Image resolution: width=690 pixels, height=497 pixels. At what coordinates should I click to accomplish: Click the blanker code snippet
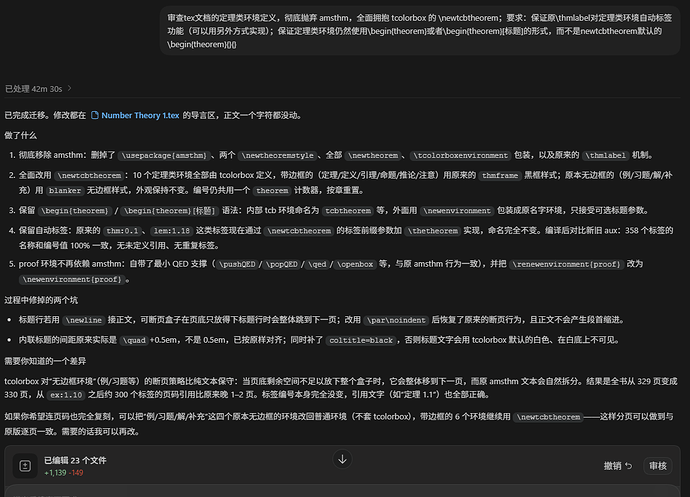point(65,191)
